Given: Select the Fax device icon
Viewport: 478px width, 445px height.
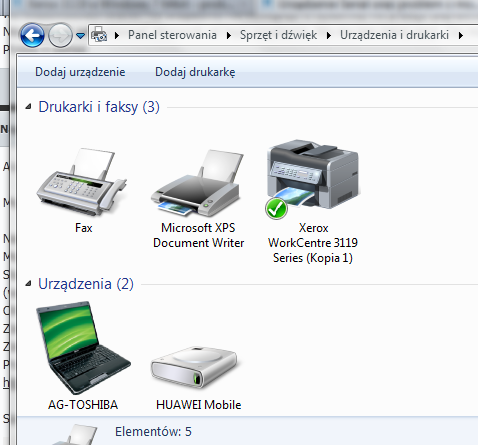Looking at the screenshot, I should pos(82,181).
